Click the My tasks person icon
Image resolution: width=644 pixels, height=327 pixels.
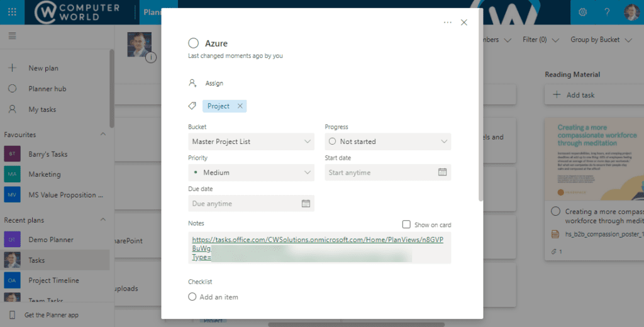[x=13, y=109]
